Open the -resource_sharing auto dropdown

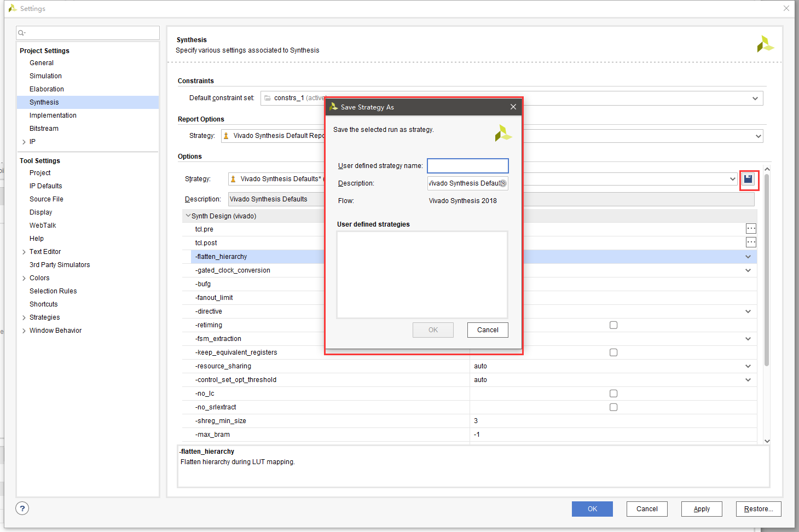(748, 366)
